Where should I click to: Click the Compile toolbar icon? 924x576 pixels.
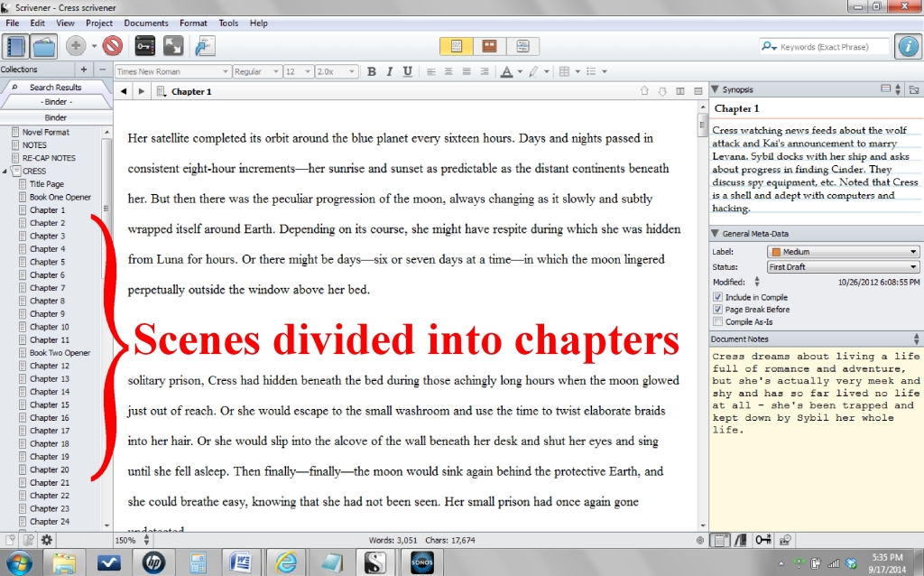[205, 46]
